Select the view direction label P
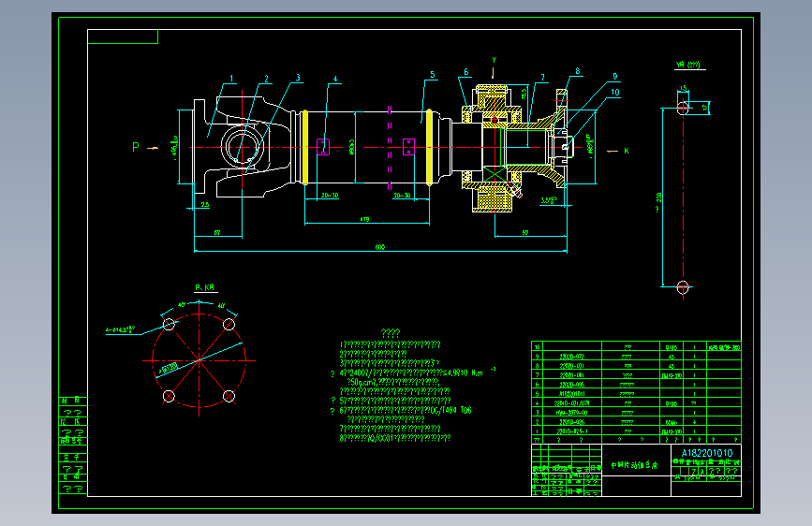812x526 pixels. click(x=136, y=147)
